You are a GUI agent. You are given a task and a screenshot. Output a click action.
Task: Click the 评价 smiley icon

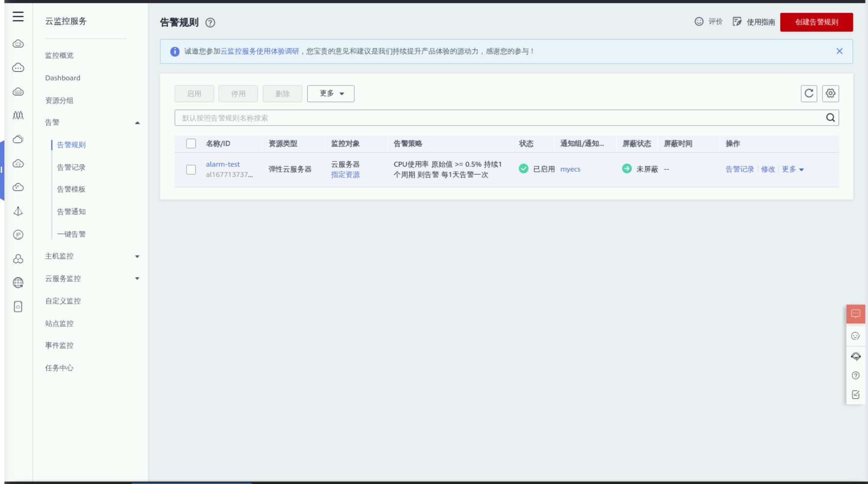coord(699,21)
